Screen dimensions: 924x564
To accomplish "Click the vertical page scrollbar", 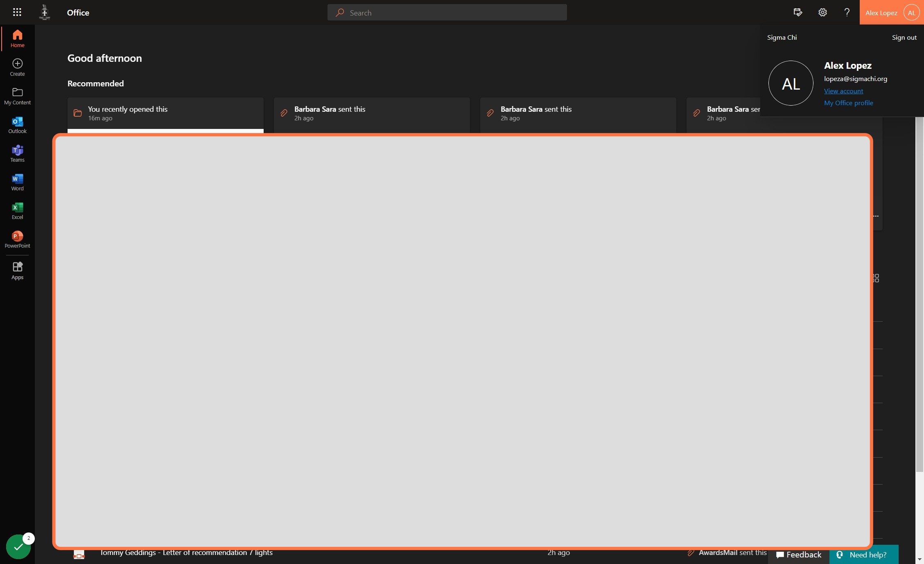I will (x=919, y=294).
